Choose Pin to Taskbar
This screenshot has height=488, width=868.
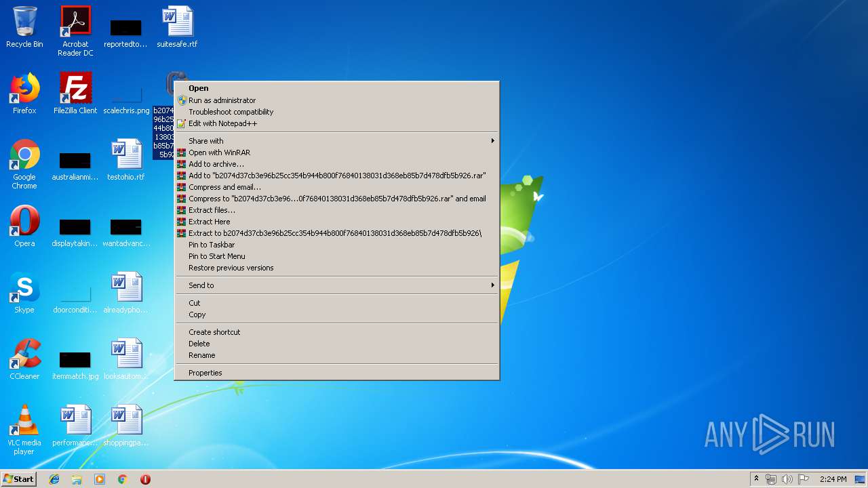[x=336, y=245]
